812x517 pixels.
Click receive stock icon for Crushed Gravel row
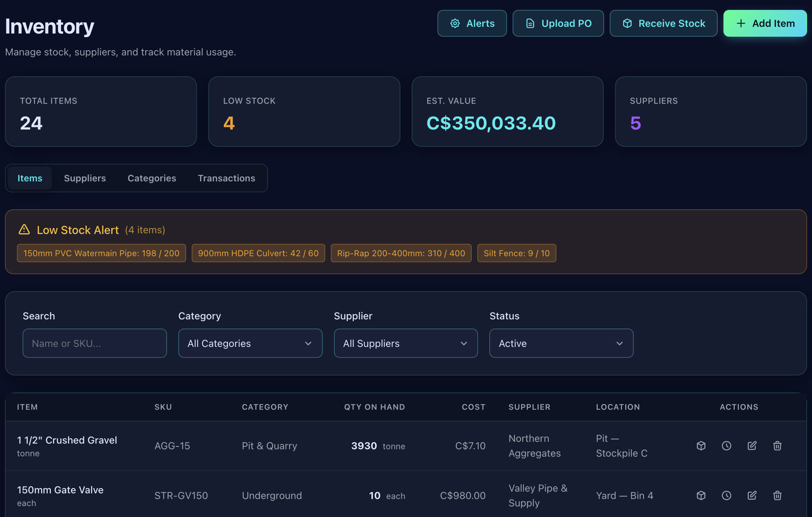click(x=701, y=446)
